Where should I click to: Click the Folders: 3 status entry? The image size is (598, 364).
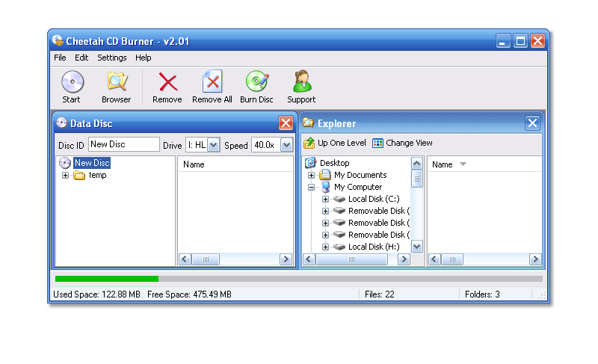click(482, 294)
